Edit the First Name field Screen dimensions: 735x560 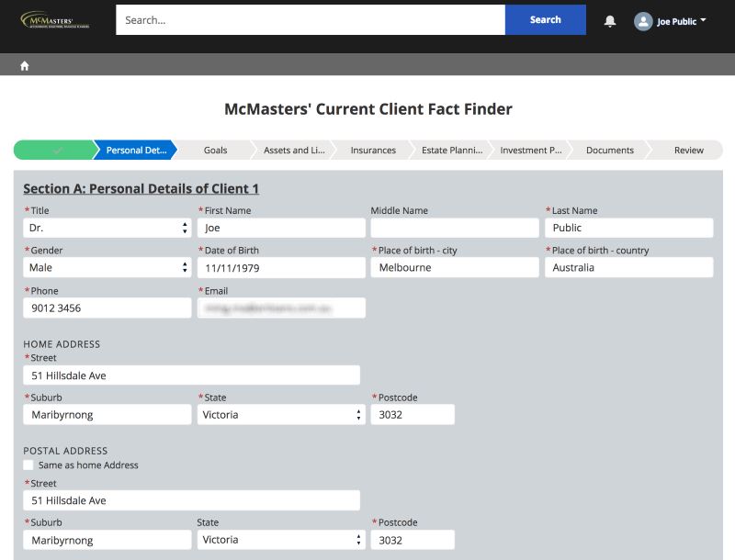click(281, 228)
